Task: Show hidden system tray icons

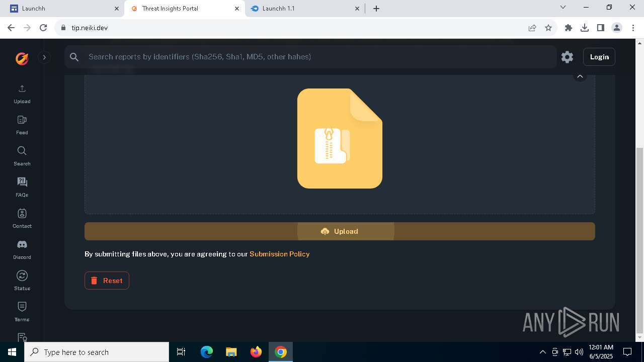Action: point(542,352)
